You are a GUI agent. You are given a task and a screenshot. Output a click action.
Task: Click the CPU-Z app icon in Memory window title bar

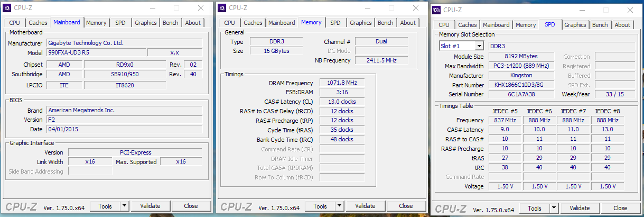222,8
